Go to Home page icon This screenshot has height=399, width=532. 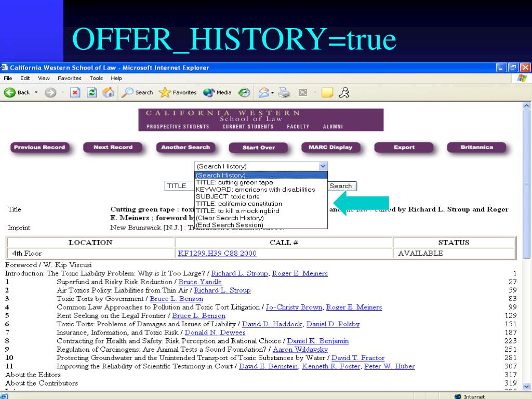click(x=108, y=92)
